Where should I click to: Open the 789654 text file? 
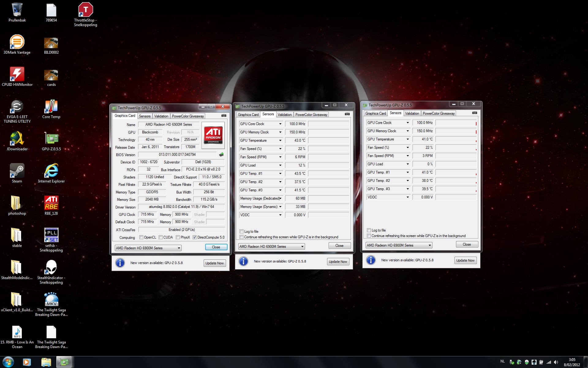point(51,10)
